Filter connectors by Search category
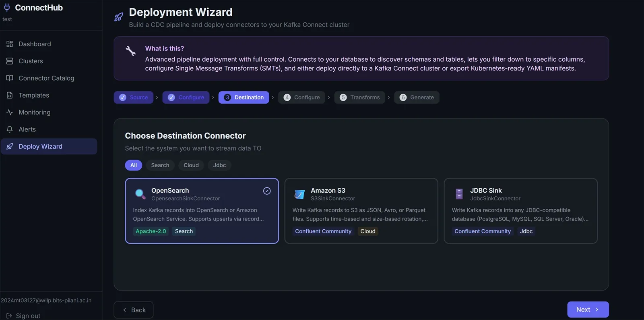The width and height of the screenshot is (644, 320). 160,165
